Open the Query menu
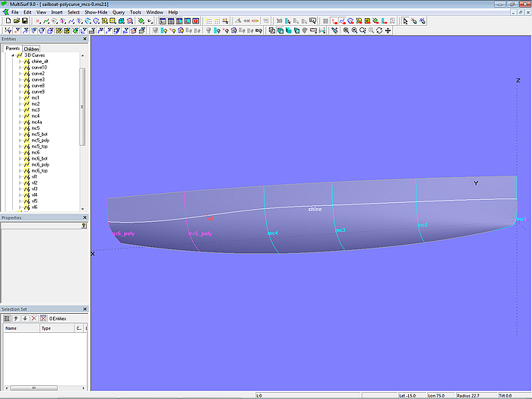This screenshot has height=399, width=532. 119,12
